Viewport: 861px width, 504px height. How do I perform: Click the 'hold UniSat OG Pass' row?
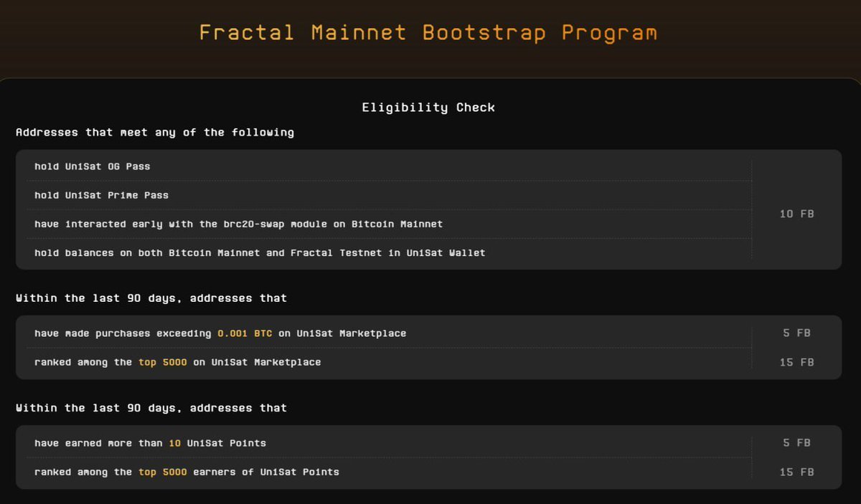[93, 166]
